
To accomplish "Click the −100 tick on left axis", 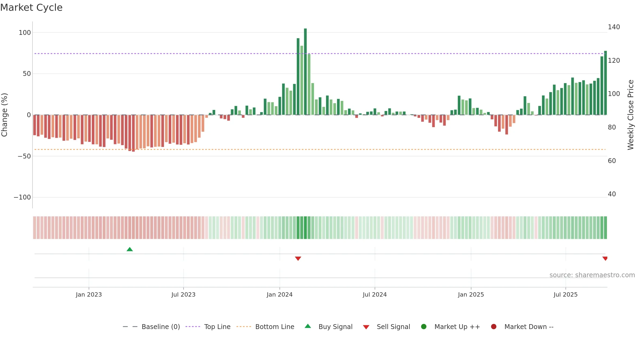I will (x=22, y=197).
